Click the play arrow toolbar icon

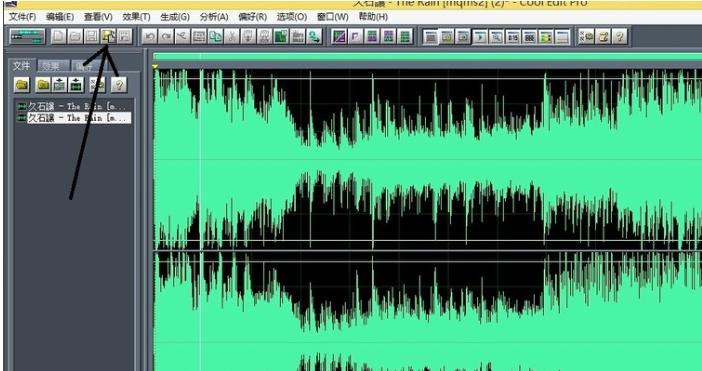coord(479,37)
